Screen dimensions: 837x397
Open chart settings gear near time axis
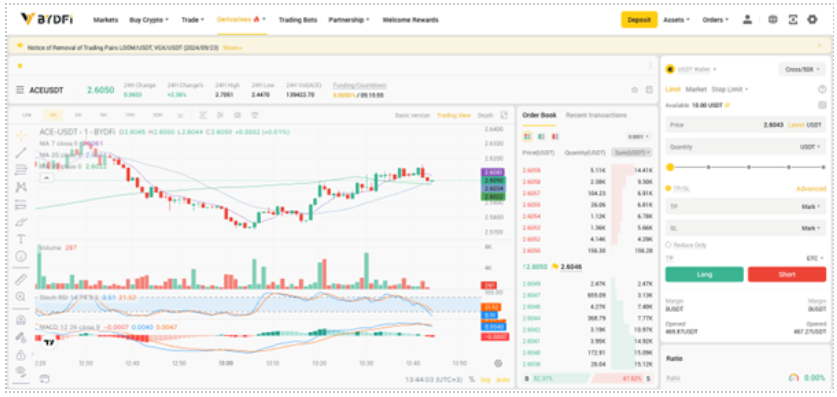coord(498,363)
